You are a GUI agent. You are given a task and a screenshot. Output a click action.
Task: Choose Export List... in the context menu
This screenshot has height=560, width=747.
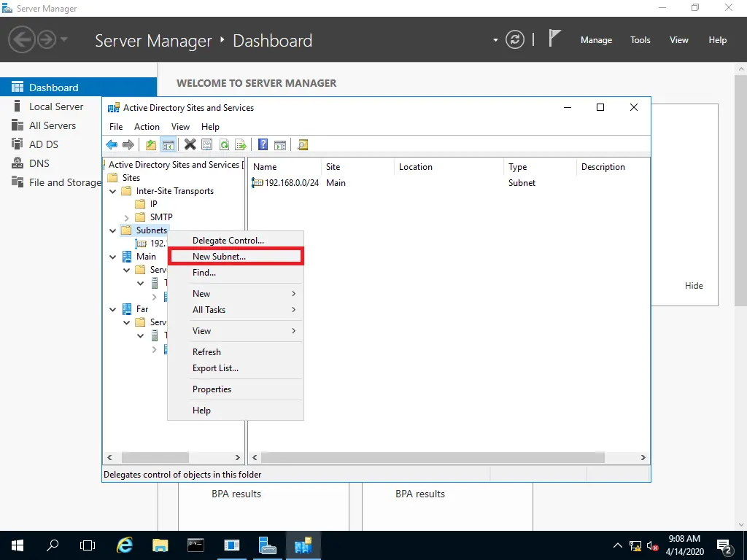(x=236, y=368)
